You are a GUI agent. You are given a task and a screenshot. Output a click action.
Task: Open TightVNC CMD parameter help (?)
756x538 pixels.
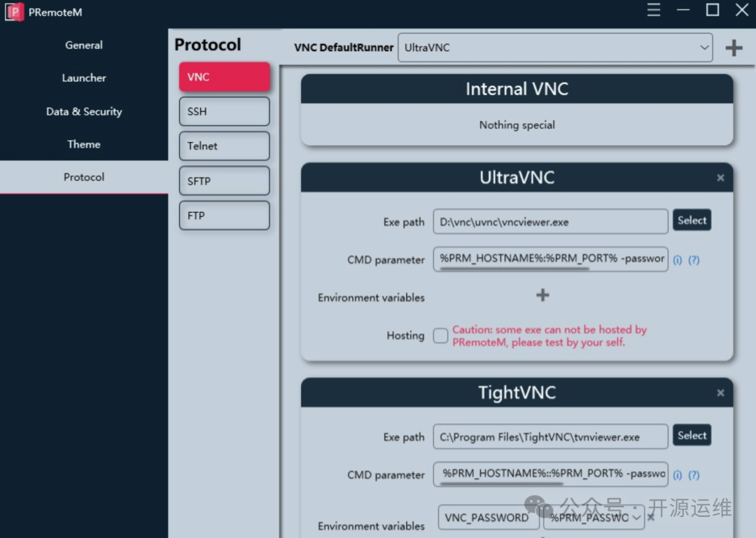pos(694,475)
